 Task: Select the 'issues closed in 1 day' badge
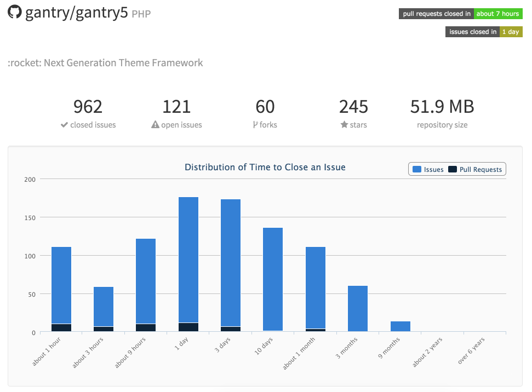point(484,31)
